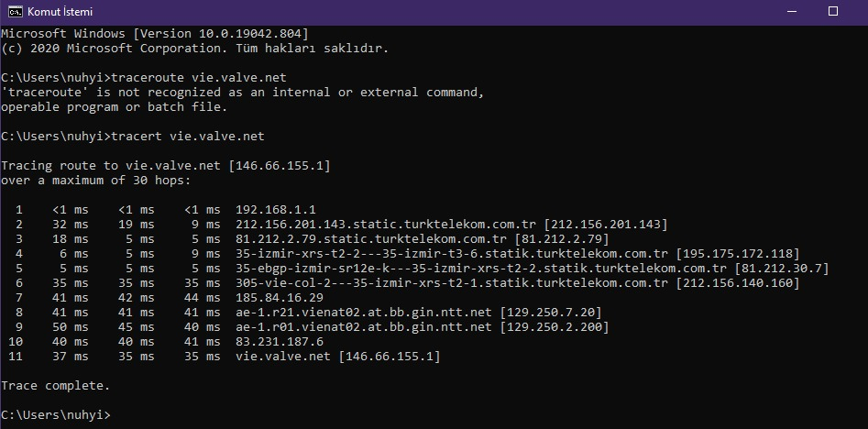This screenshot has width=868, height=429.
Task: Click the Command Prompt icon in title bar
Action: pyautogui.click(x=14, y=11)
